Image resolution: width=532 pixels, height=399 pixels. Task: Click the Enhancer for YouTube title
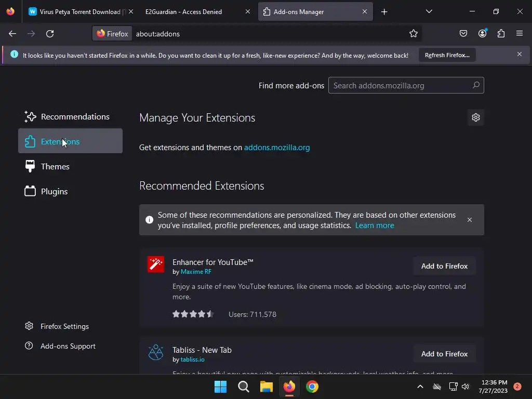[x=212, y=262]
